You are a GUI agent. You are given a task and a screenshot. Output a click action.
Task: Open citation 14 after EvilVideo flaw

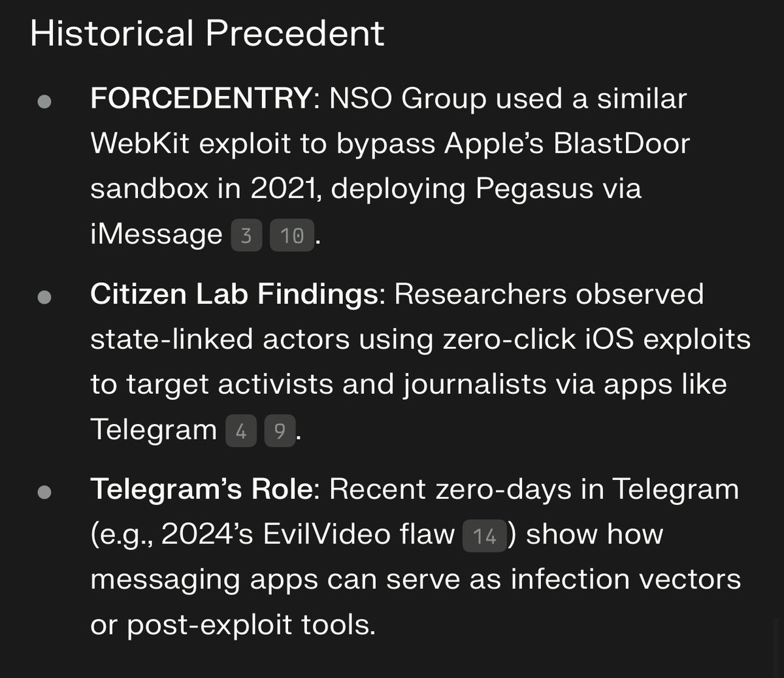click(484, 536)
